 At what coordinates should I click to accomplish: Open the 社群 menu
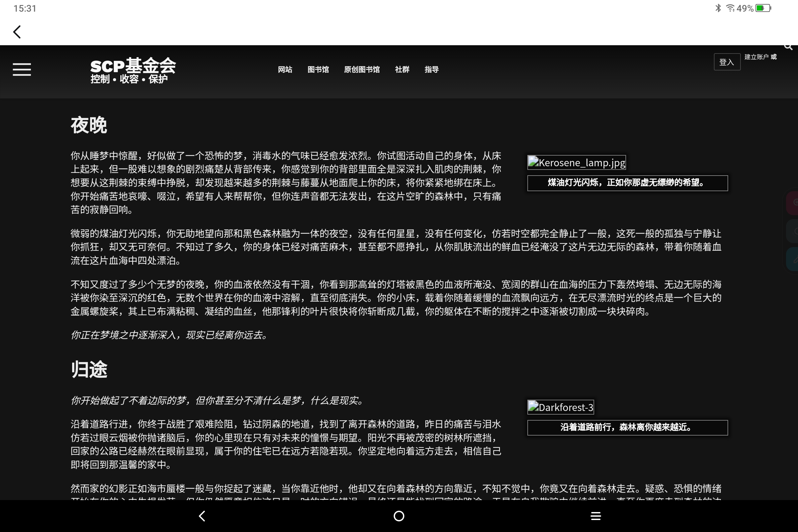[x=402, y=69]
